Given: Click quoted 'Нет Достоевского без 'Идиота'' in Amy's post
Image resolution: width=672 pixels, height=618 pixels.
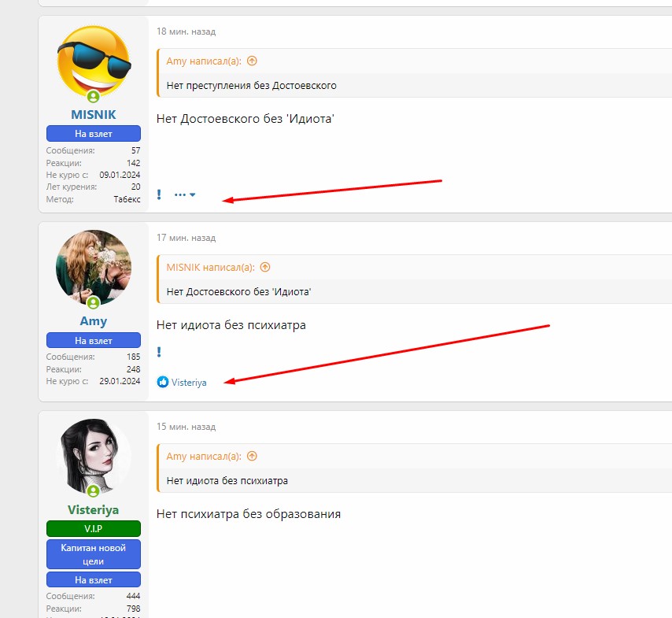Looking at the screenshot, I should pyautogui.click(x=238, y=291).
